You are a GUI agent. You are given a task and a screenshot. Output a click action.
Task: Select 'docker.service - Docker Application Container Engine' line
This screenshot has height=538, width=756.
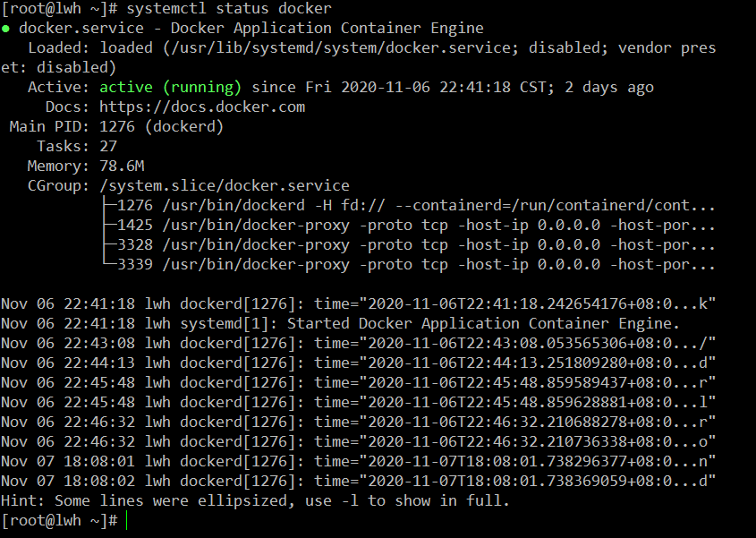251,28
